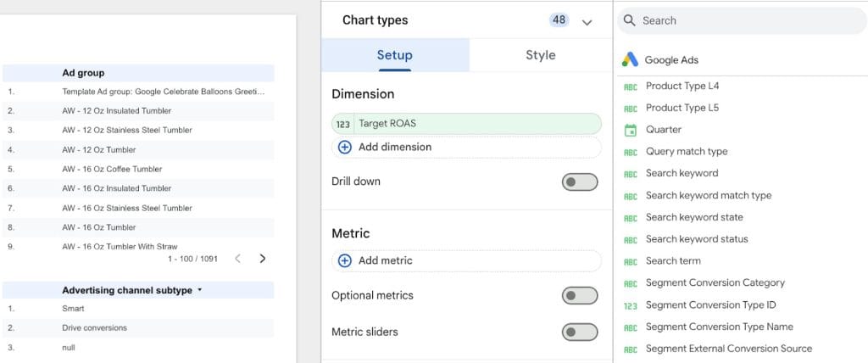Click the Google Ads data source icon

[630, 59]
